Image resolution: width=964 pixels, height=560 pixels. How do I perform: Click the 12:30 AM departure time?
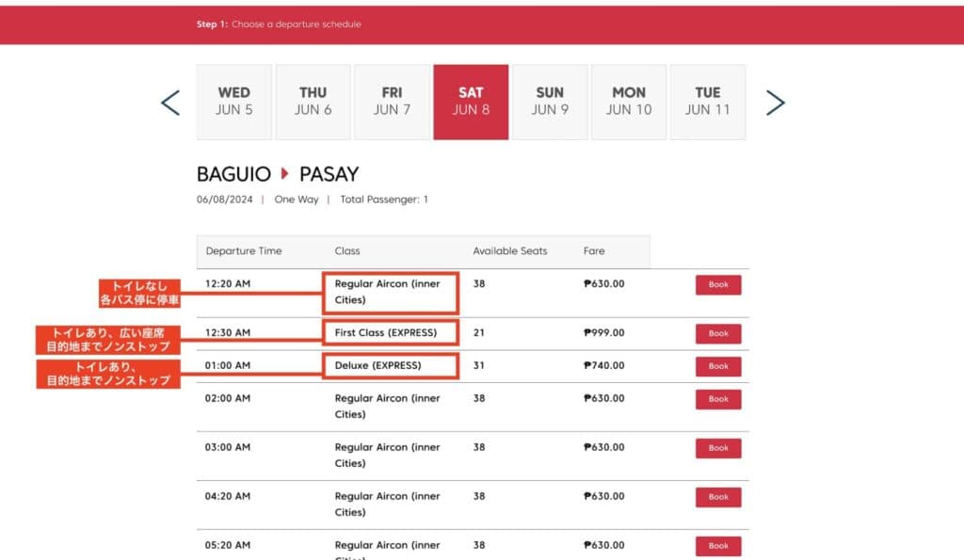(x=228, y=332)
